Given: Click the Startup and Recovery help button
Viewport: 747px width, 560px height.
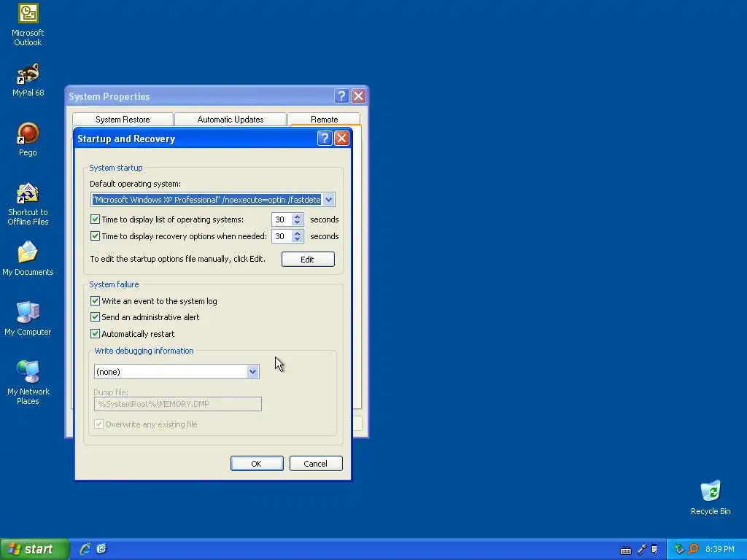Looking at the screenshot, I should point(325,139).
